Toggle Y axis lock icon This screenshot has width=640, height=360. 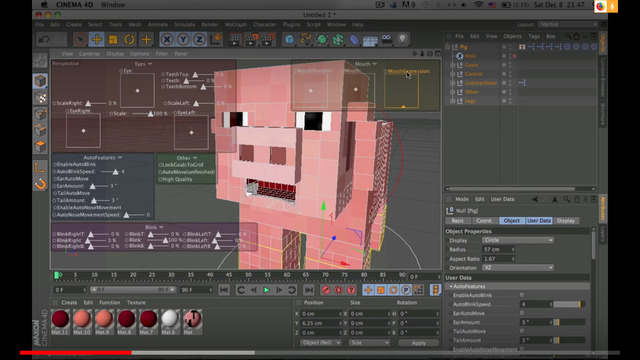click(183, 40)
